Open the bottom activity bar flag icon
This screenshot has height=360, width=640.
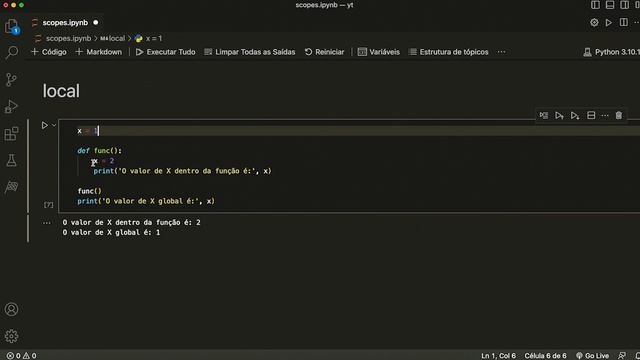pyautogui.click(x=11, y=187)
